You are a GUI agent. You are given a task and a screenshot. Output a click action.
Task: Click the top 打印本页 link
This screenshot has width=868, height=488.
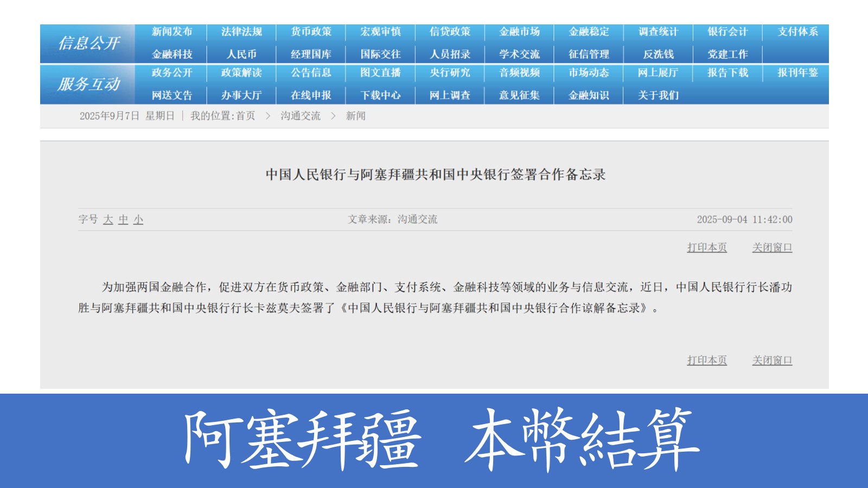pyautogui.click(x=706, y=248)
